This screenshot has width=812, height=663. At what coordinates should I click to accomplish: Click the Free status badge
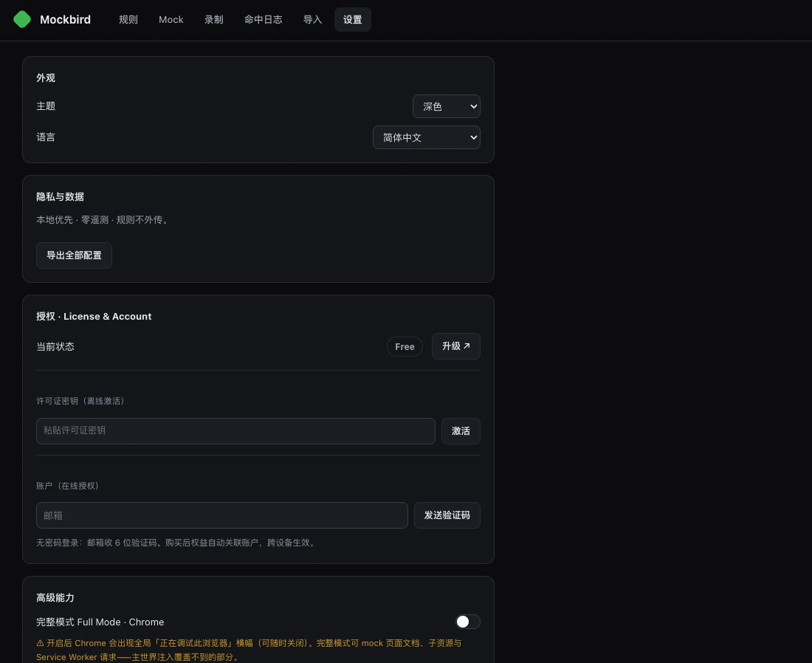point(405,346)
